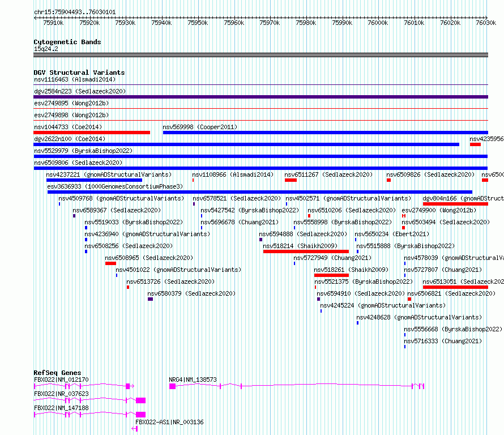Click the esv2749900 (Wong2012b) label
Image resolution: width=504 pixels, height=435 pixels.
[439, 210]
